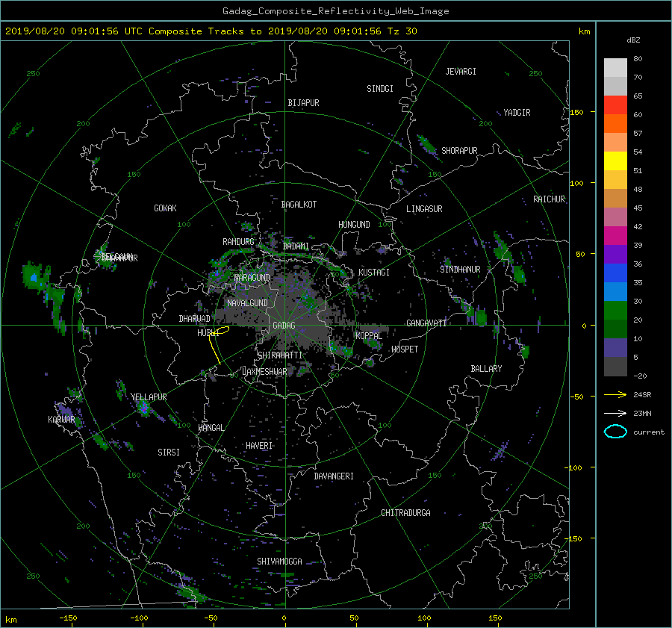Click the SINDHANUR city label

[x=460, y=270]
